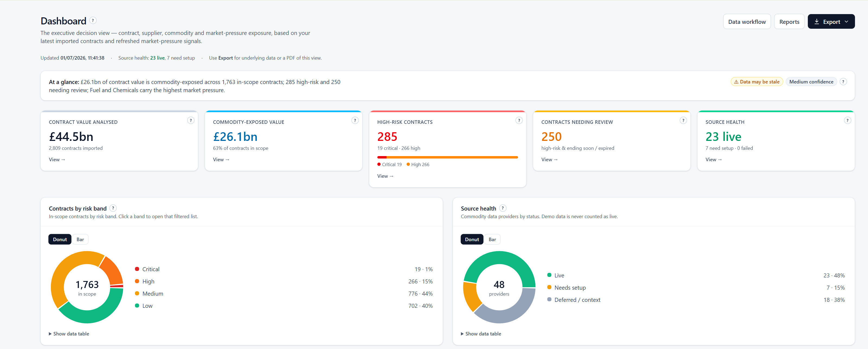The width and height of the screenshot is (868, 349).
Task: Click warning icon in Data may be stale badge
Action: 736,82
